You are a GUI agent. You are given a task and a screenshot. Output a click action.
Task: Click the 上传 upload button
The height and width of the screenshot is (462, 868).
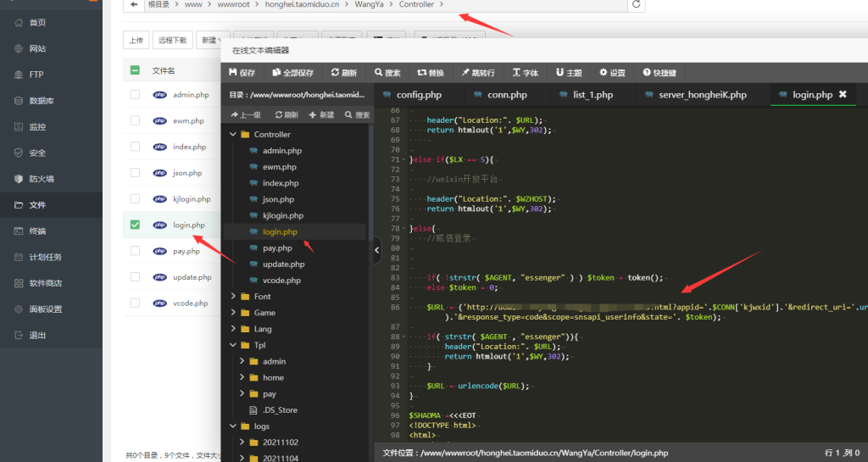click(x=136, y=40)
